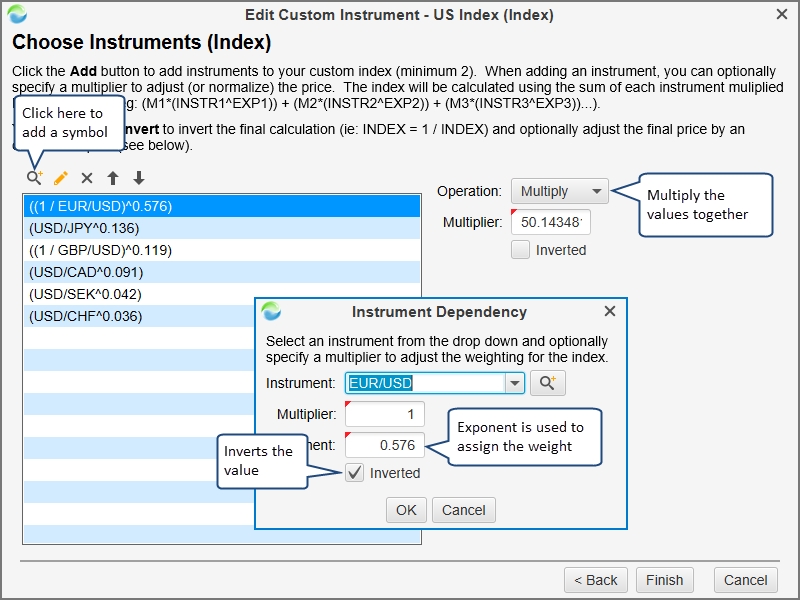
Task: Select row (USD/CAD^0.091)
Action: [222, 272]
